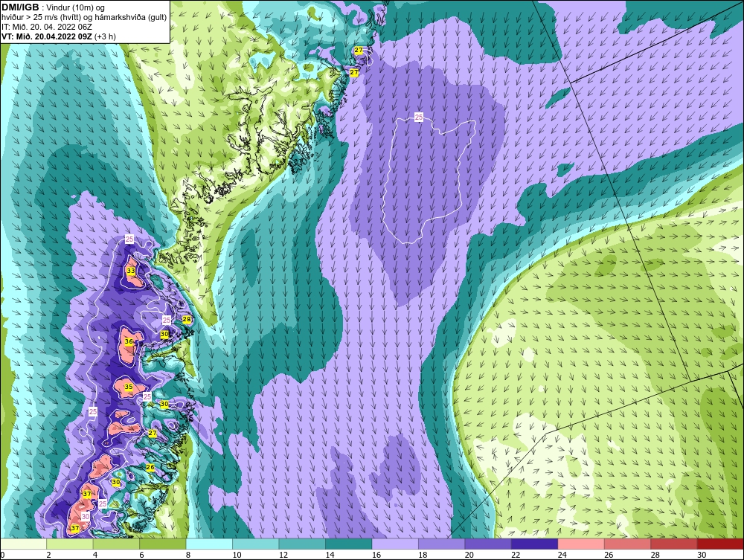
Task: Click the light green 2–4 m/s legend swatch
Action: (70, 544)
